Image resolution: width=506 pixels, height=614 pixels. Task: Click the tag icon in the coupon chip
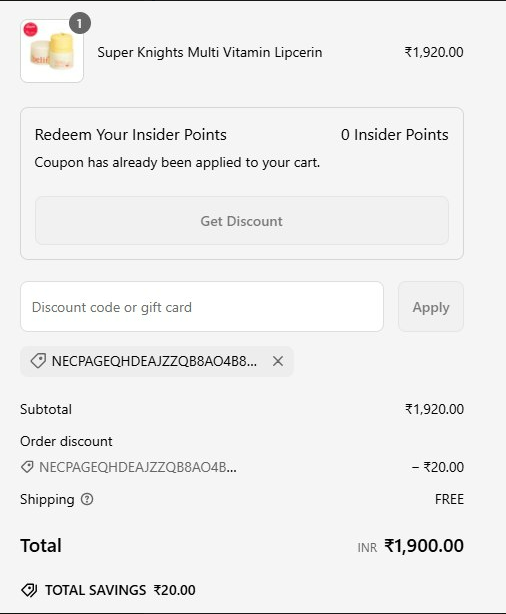[38, 361]
